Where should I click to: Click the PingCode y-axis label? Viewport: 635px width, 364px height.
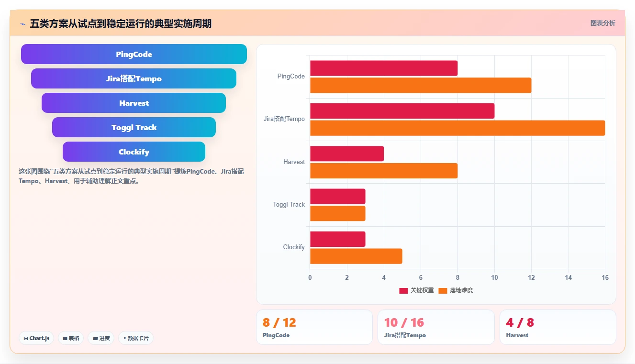[291, 77]
